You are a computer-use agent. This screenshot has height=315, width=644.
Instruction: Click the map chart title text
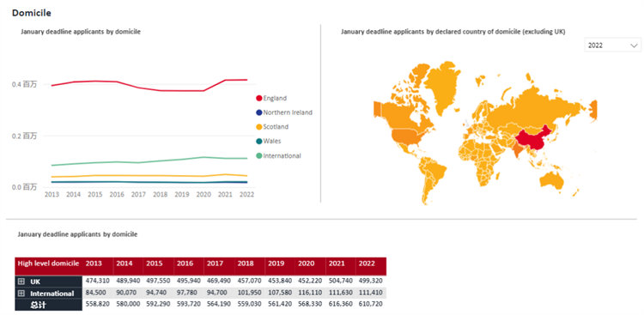[453, 32]
